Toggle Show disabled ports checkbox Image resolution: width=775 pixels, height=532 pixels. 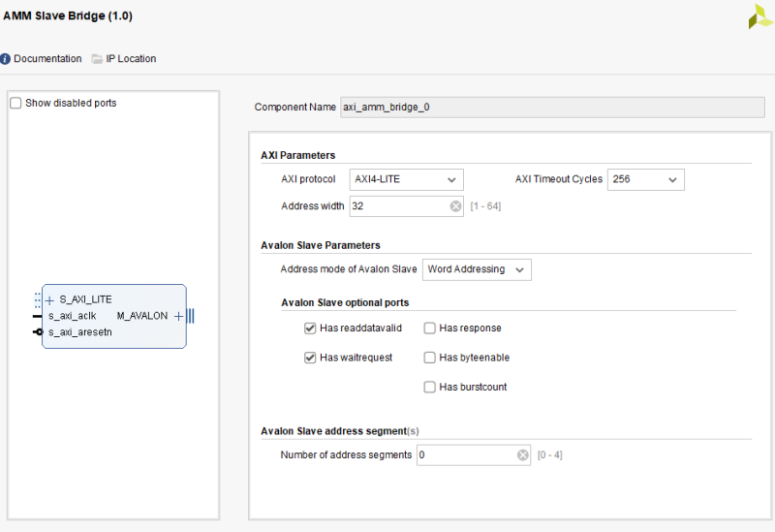coord(15,103)
